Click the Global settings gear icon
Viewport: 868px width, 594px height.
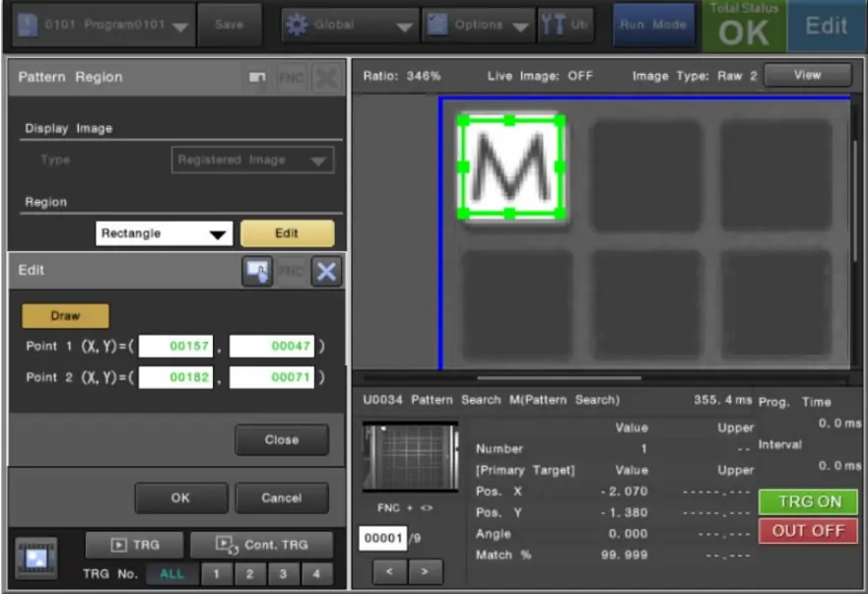point(297,26)
